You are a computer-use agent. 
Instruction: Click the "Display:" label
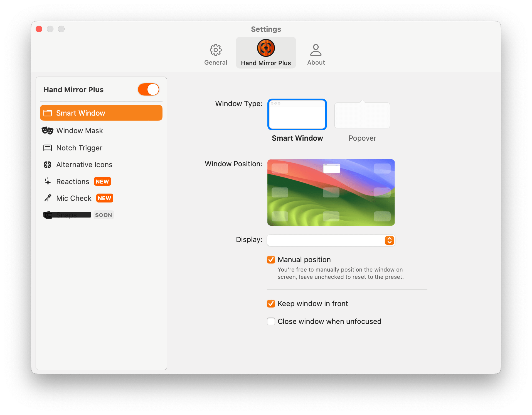[x=249, y=240]
